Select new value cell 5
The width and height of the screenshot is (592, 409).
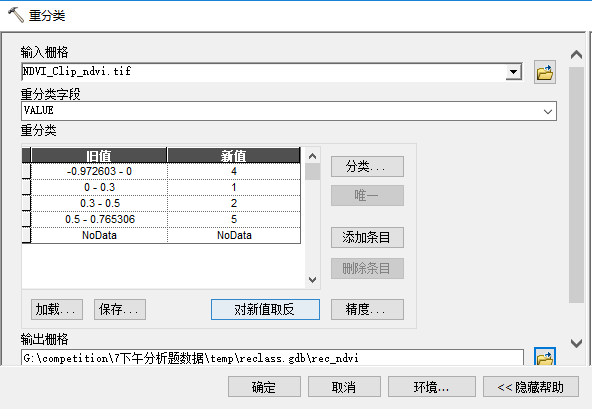234,219
